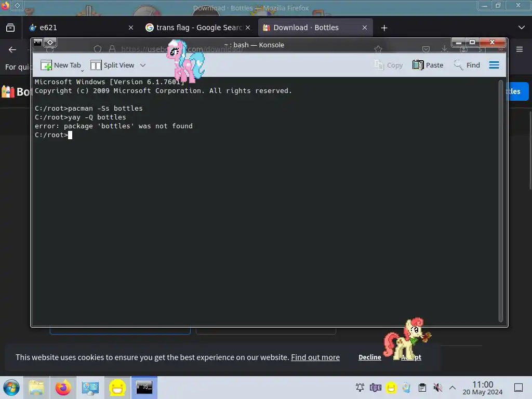Decline website cookies
The image size is (532, 399).
[370, 357]
